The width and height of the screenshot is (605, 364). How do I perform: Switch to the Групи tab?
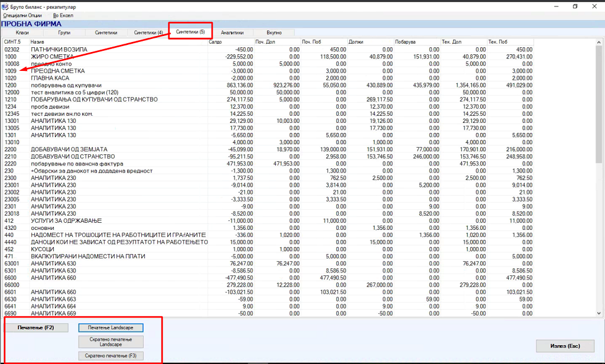point(64,32)
